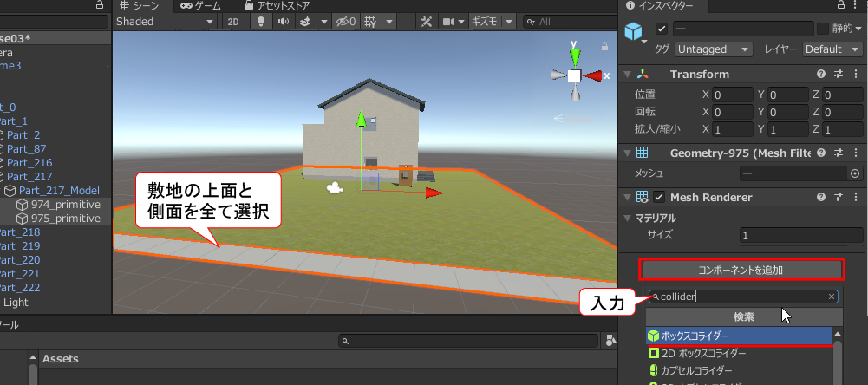Click the collider component search field
868x385 pixels.
coord(742,297)
